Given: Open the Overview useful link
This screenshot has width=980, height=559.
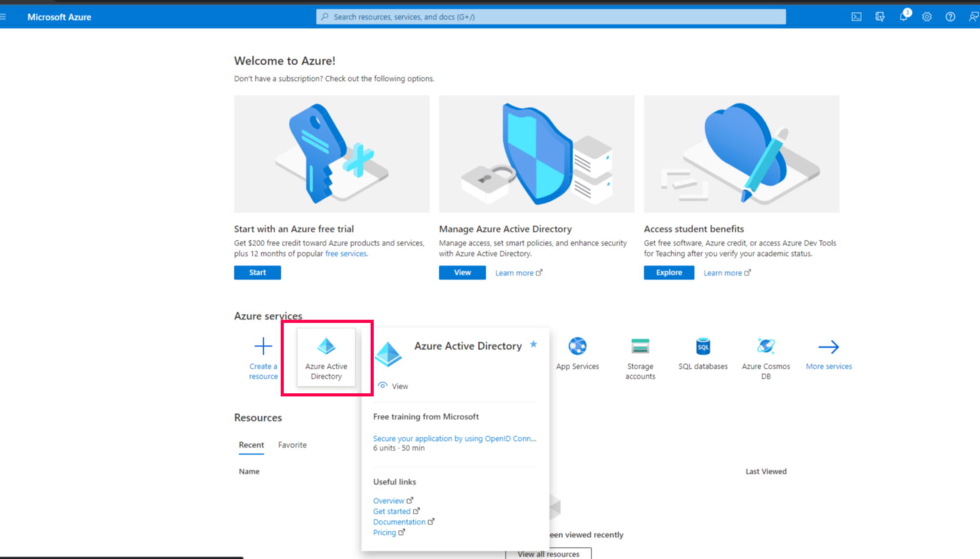Looking at the screenshot, I should point(393,501).
